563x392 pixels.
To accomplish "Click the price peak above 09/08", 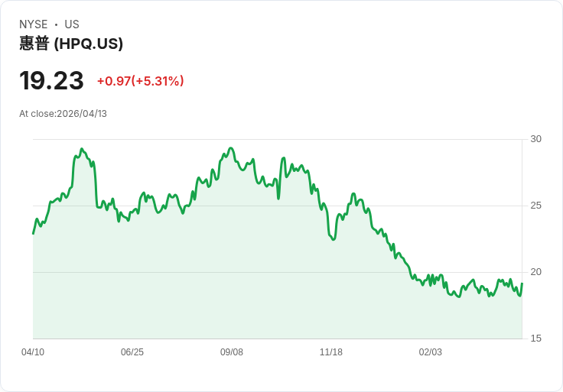I will click(x=231, y=148).
